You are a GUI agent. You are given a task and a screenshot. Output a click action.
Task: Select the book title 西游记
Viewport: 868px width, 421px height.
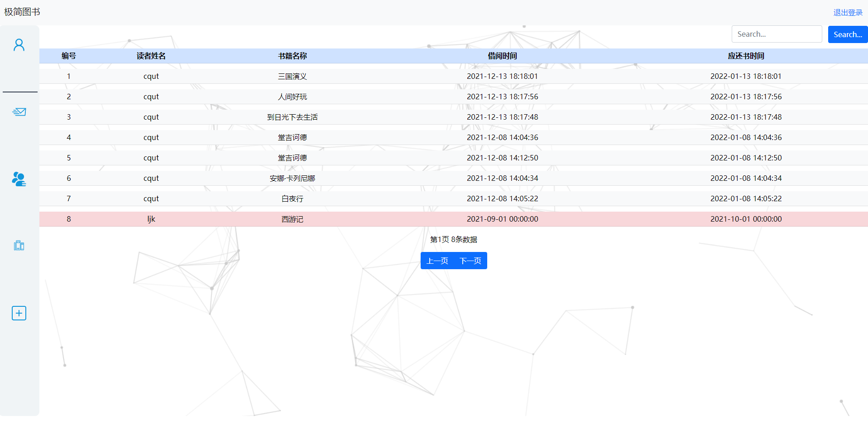[293, 219]
